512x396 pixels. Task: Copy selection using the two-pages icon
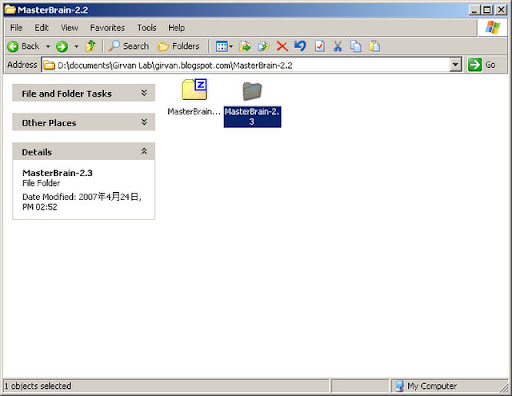[x=356, y=46]
